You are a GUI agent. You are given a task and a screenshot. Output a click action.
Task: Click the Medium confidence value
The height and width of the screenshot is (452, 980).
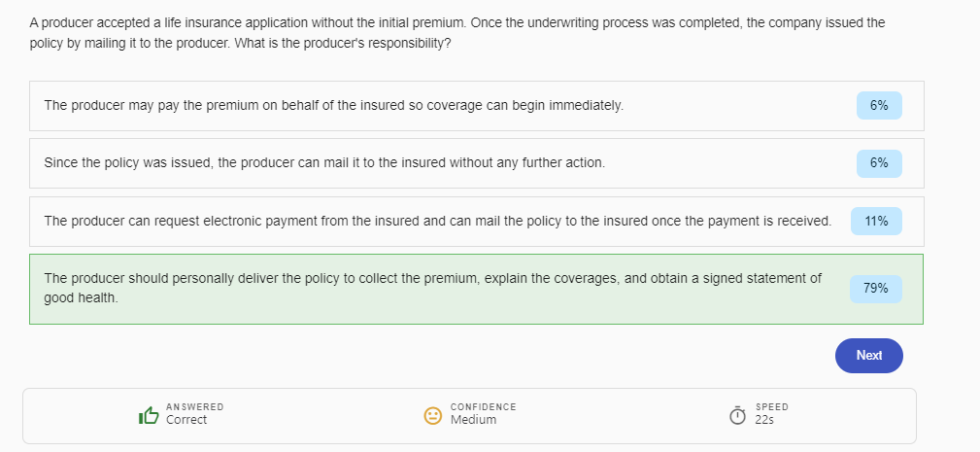coord(473,420)
